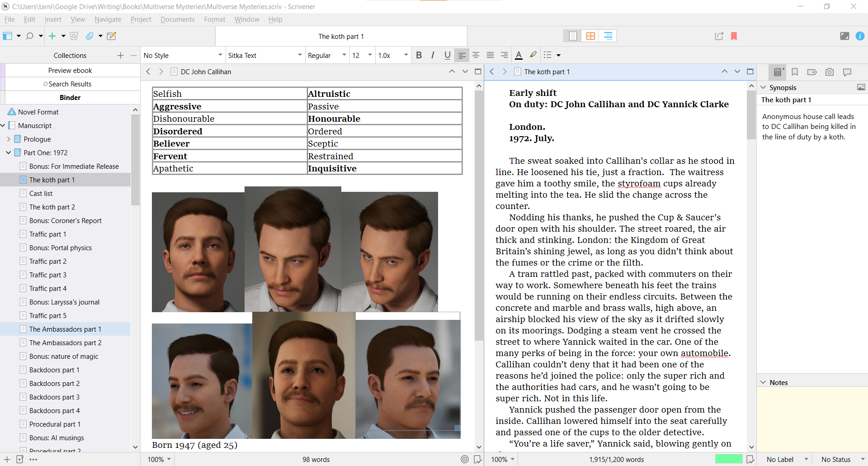Toggle italic formatting
Screen dimensions: 868x466
click(433, 55)
